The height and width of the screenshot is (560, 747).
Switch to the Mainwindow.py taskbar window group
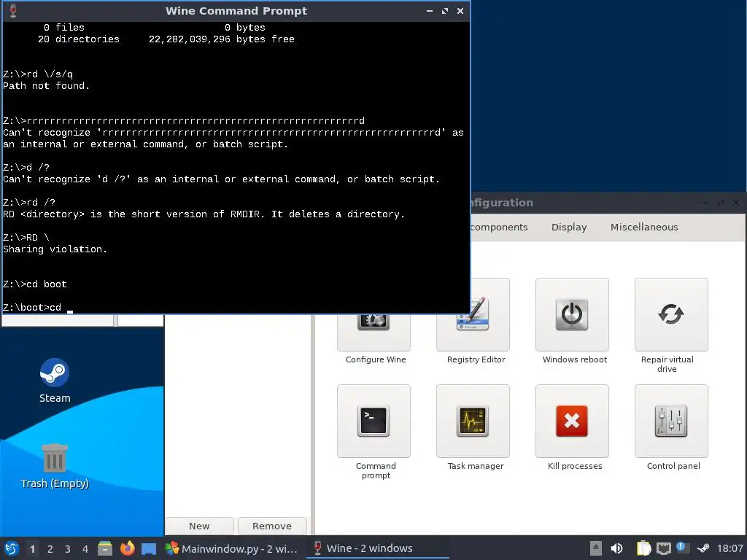(231, 548)
